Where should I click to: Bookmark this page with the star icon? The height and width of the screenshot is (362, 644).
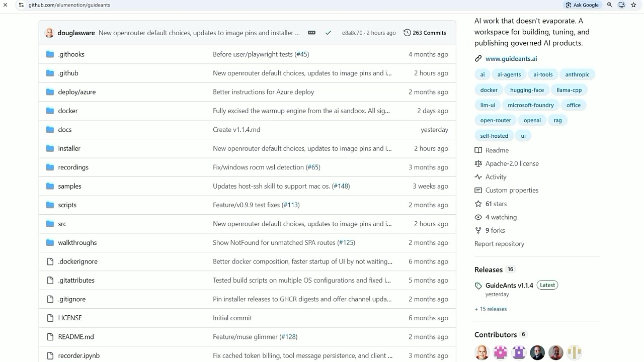(633, 5)
